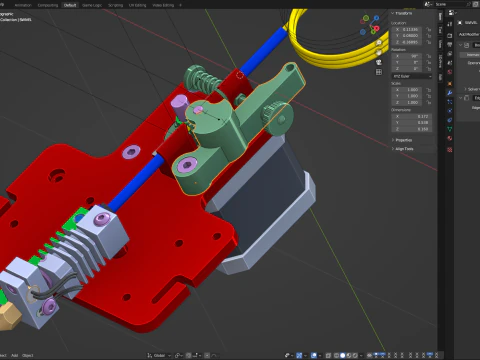Open the Physics properties tab icon
This screenshot has height=360, width=480.
[x=450, y=111]
